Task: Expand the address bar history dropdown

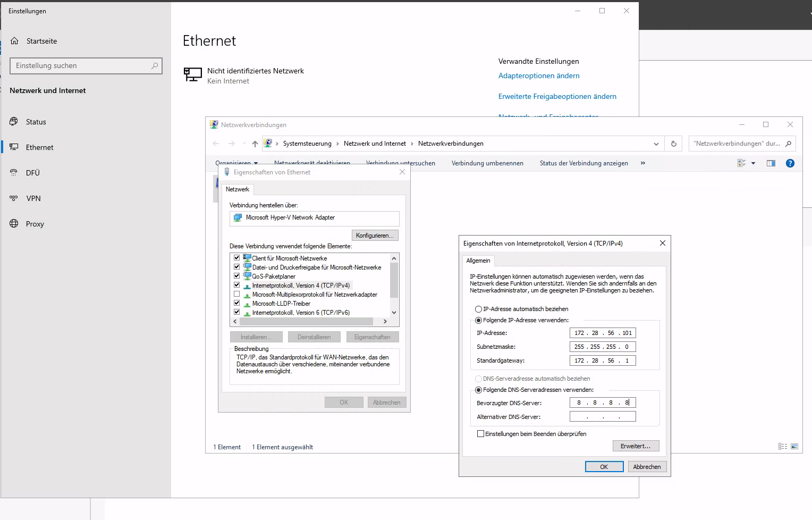Action: tap(656, 144)
